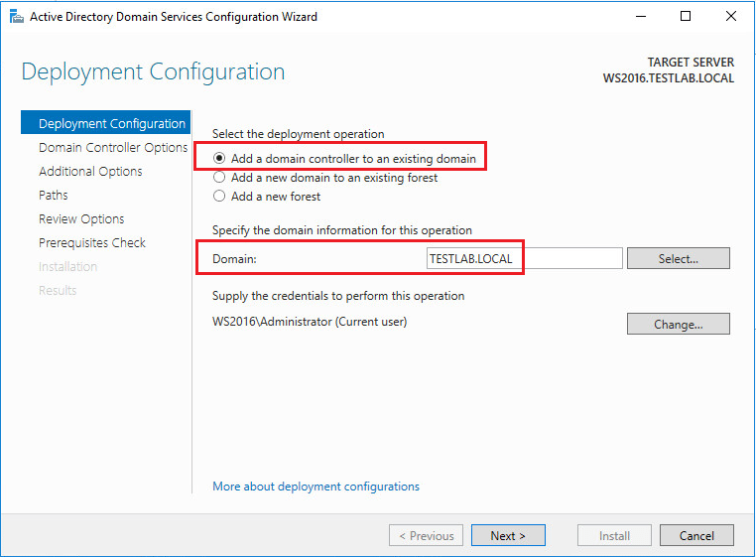Open the Review Options step
Viewport: 756px width, 557px height.
point(81,219)
